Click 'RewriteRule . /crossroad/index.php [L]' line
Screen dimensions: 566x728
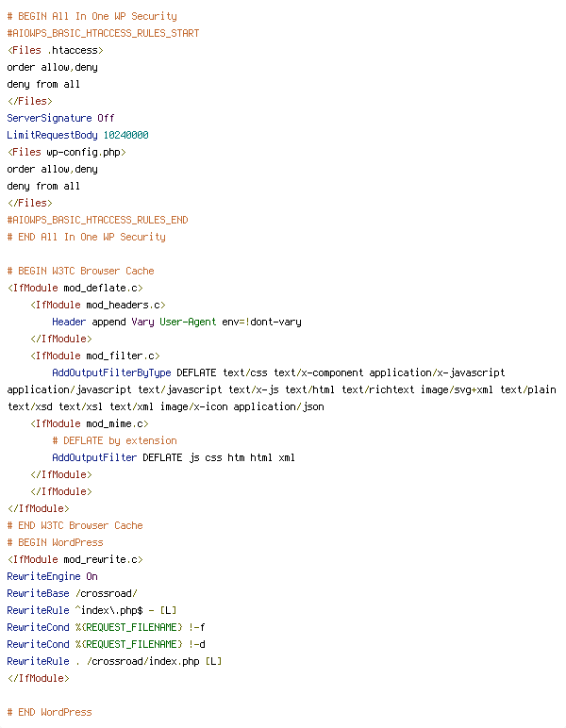coord(115,662)
